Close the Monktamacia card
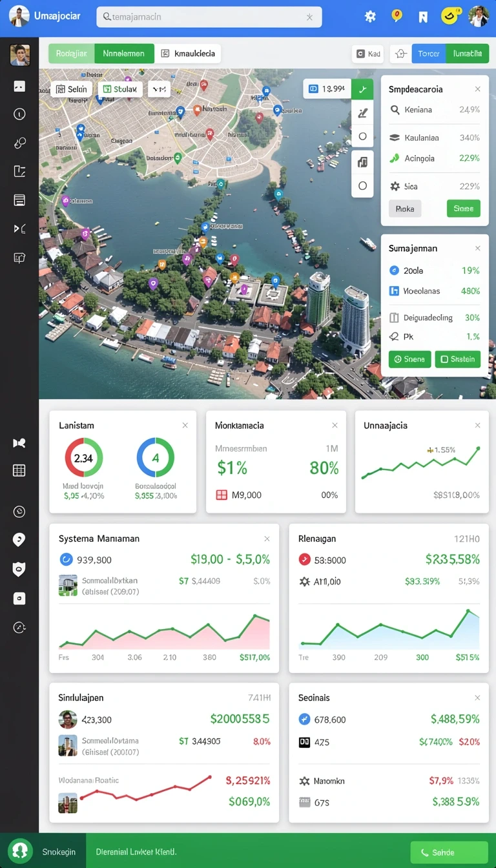This screenshot has width=496, height=868. 335,426
